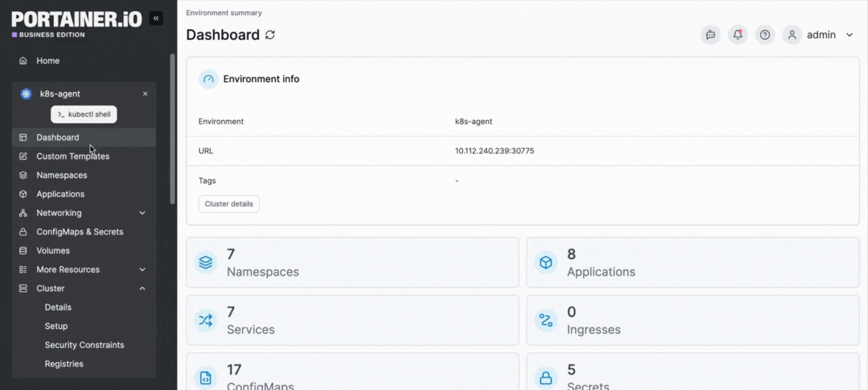The image size is (868, 390).
Task: Click the Services shuffle tile icon
Action: pos(206,320)
